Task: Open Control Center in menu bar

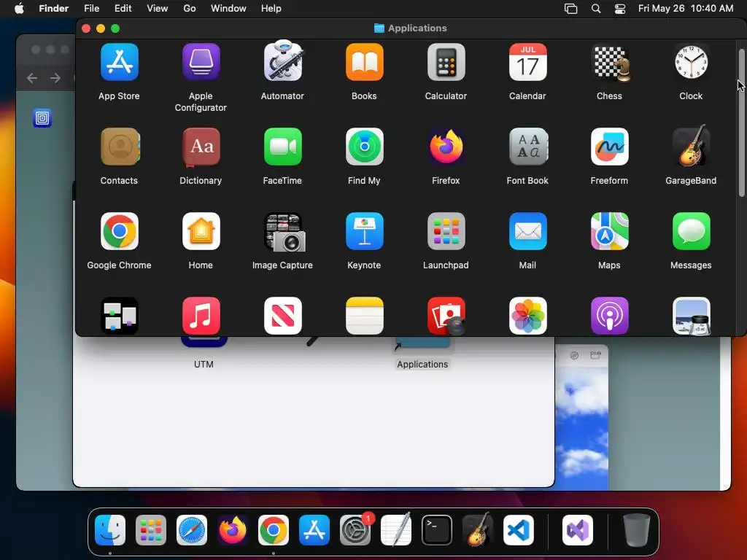Action: 620,9
